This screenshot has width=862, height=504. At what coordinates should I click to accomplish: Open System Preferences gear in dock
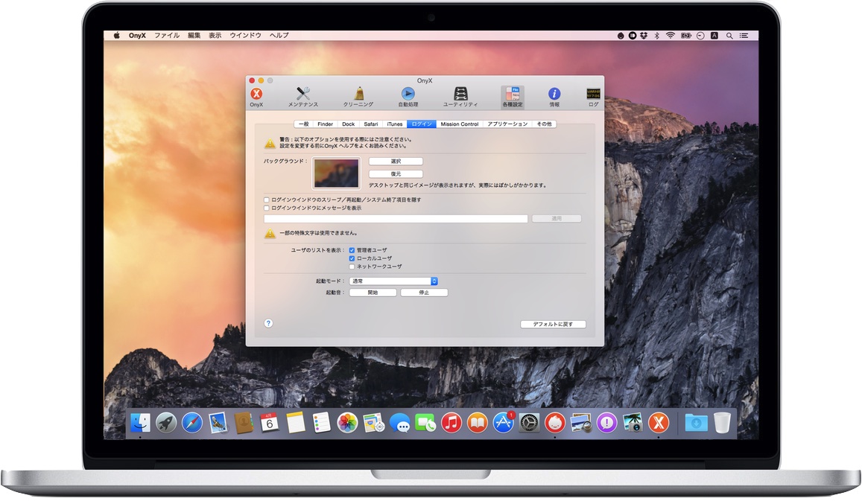click(530, 423)
